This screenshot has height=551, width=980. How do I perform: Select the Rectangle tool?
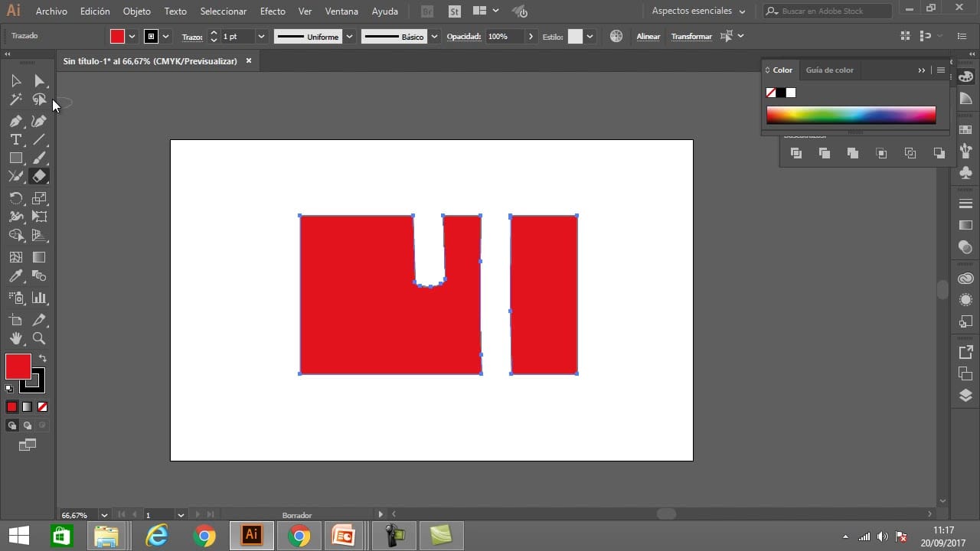(x=15, y=158)
